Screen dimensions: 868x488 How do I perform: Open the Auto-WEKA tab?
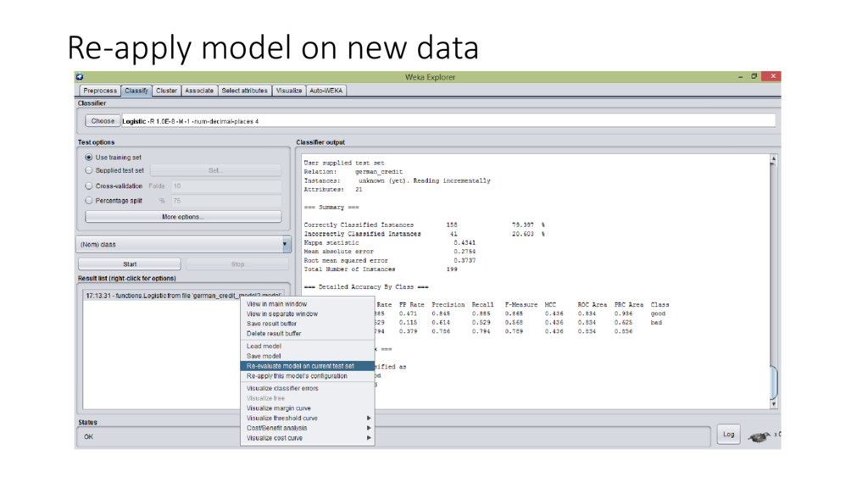326,91
